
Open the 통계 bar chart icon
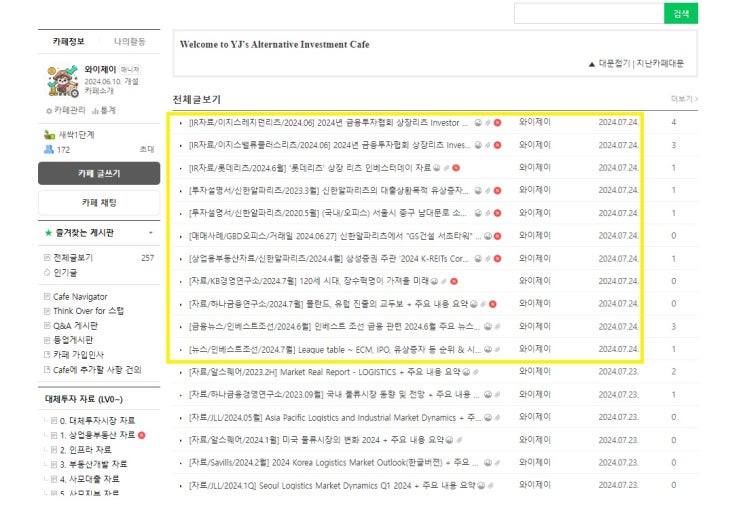95,111
